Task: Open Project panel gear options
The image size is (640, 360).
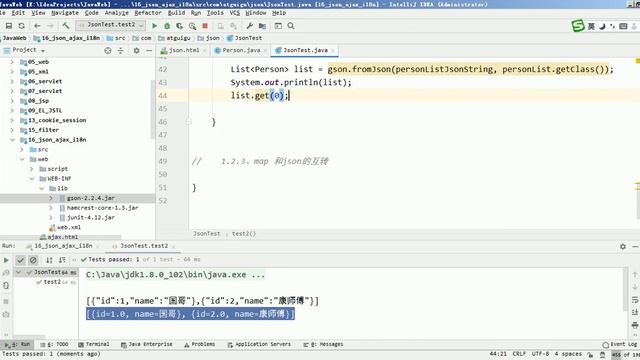Action: click(x=136, y=50)
